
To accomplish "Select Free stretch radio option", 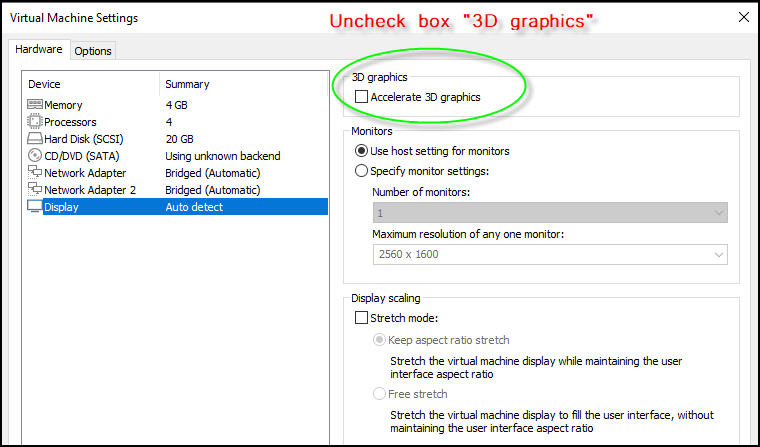I will 379,394.
